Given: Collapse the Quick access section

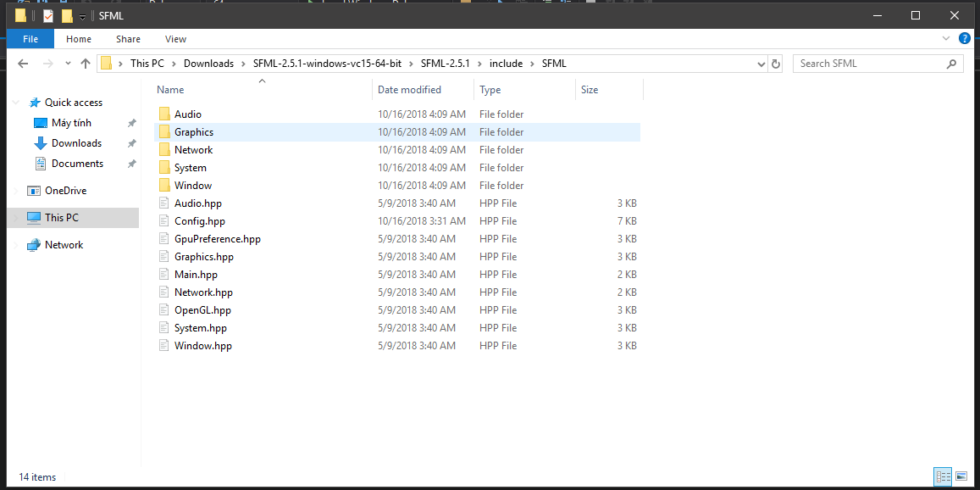Looking at the screenshot, I should click(15, 102).
